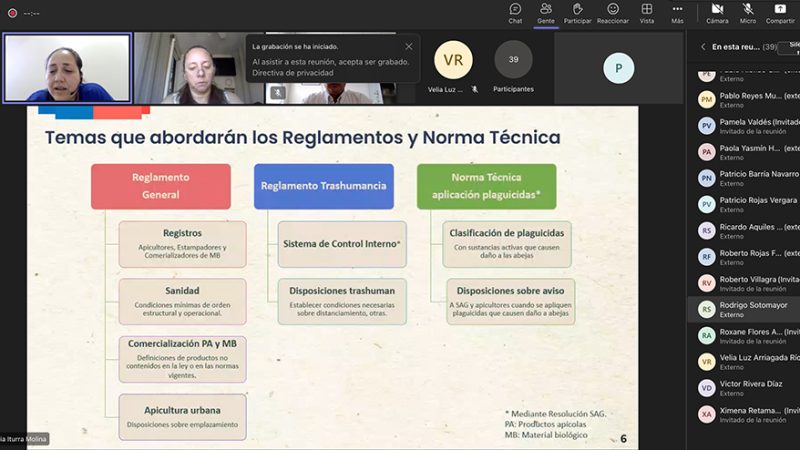This screenshot has width=800, height=450.
Task: Select the highlighted active speaker video
Action: 67,68
